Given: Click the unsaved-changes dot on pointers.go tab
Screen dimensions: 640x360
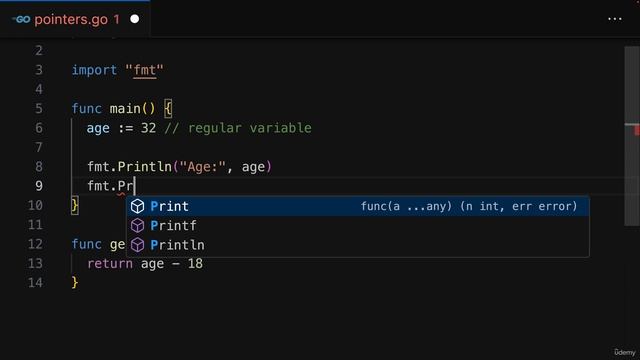Looking at the screenshot, I should [134, 19].
